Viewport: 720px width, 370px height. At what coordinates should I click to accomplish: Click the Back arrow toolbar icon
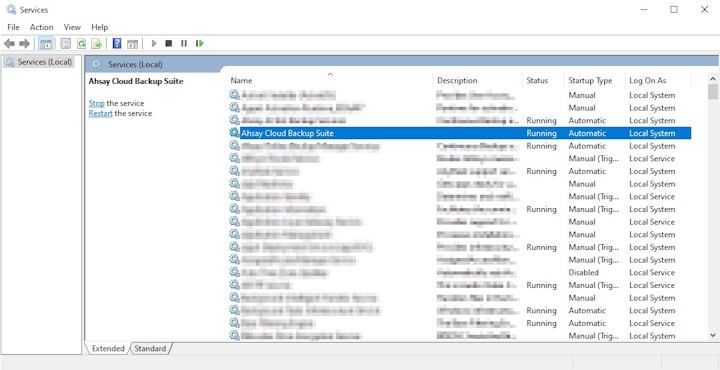click(x=9, y=44)
